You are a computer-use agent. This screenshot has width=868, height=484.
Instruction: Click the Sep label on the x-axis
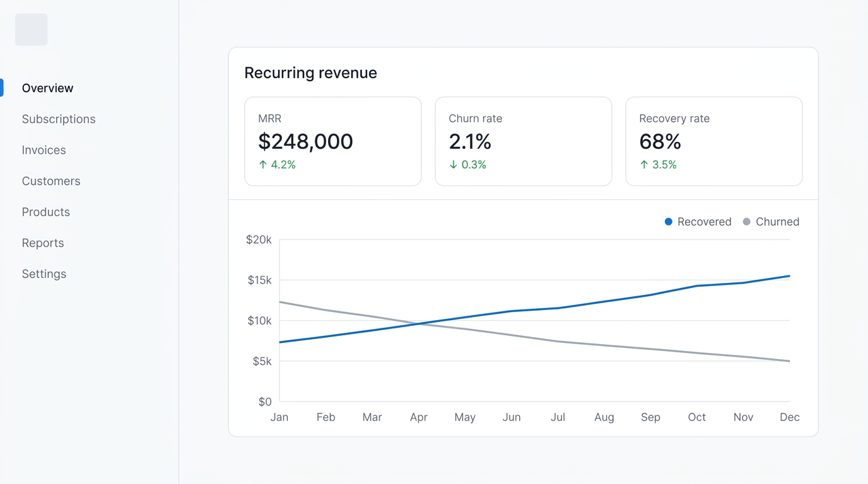click(x=650, y=417)
